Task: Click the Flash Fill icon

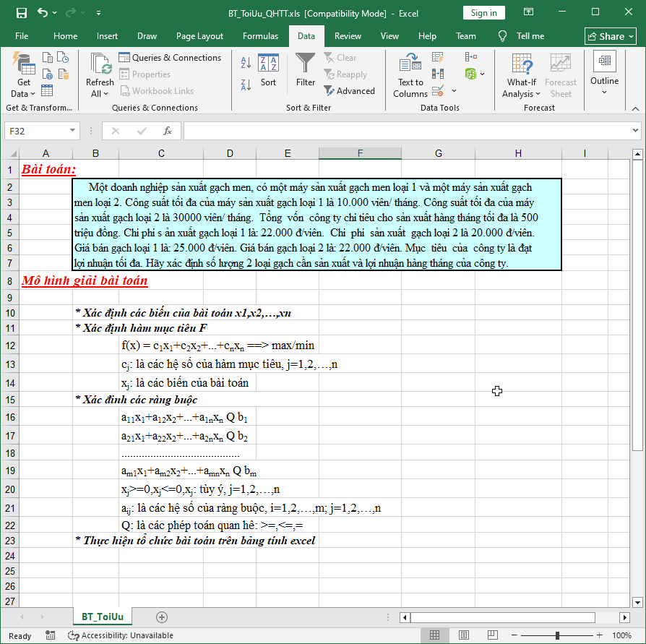Action: pyautogui.click(x=437, y=57)
